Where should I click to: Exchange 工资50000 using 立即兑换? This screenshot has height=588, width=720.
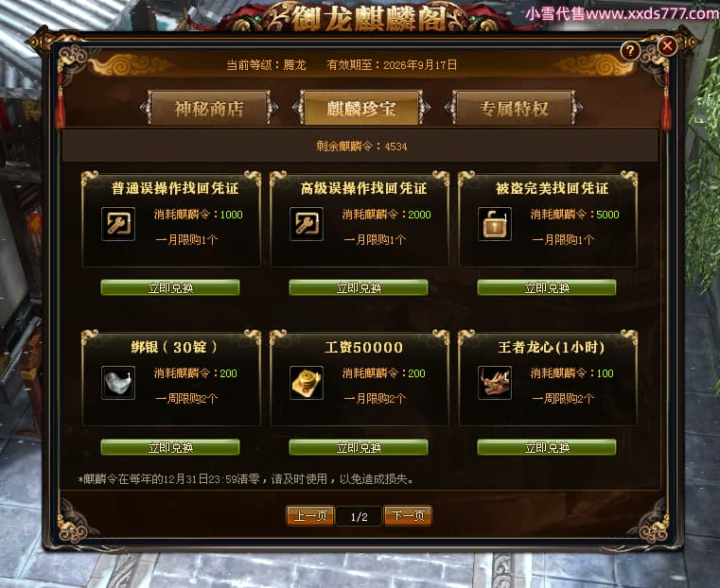[359, 447]
